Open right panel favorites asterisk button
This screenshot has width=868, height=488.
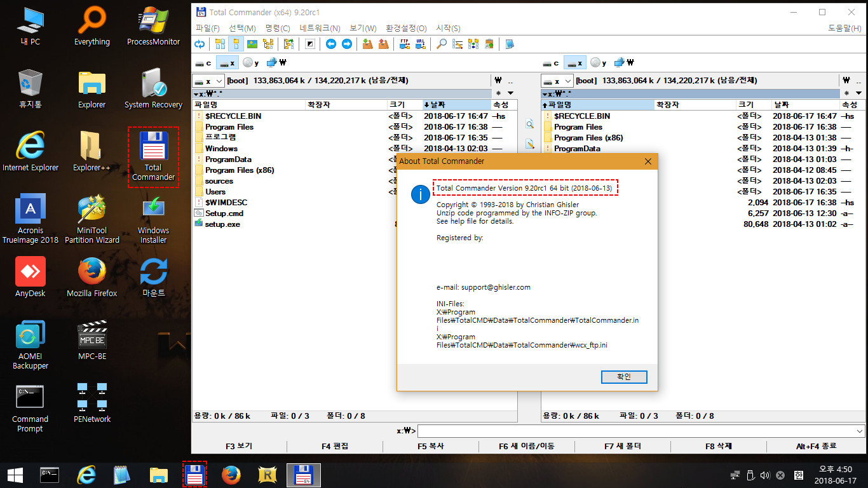tap(846, 93)
